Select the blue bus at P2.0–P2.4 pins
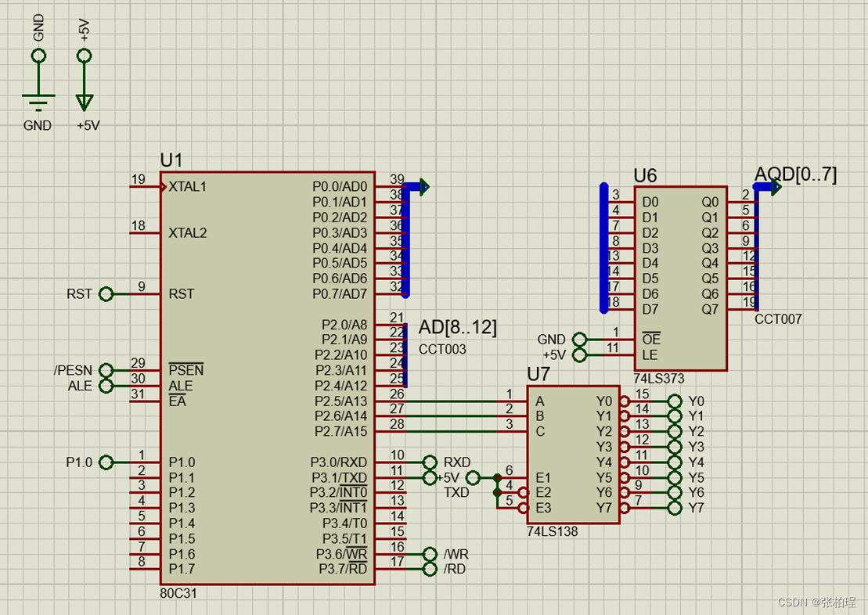 click(405, 354)
